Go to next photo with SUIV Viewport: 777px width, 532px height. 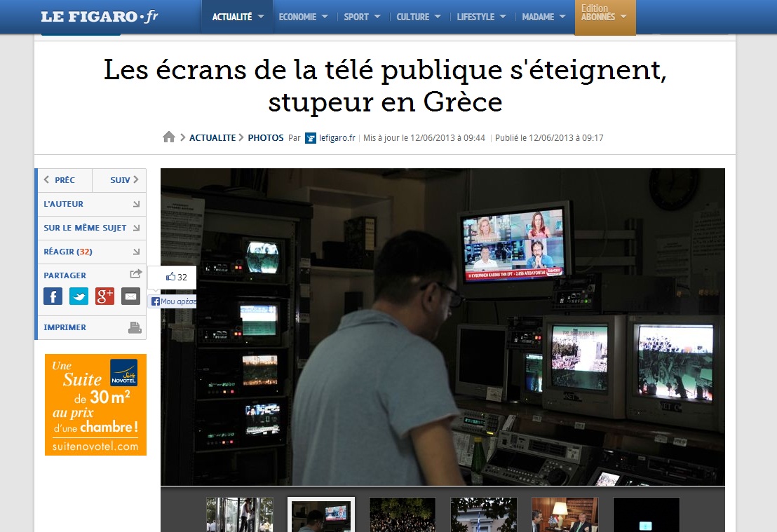[120, 180]
